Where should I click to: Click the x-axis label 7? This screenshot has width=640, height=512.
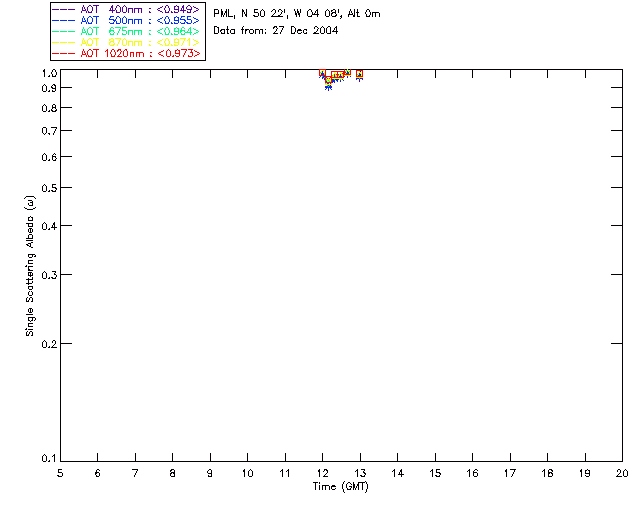click(x=135, y=473)
